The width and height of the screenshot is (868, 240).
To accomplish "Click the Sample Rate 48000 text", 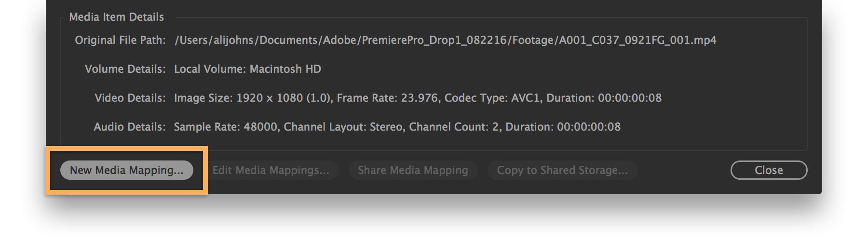I will coord(225,127).
